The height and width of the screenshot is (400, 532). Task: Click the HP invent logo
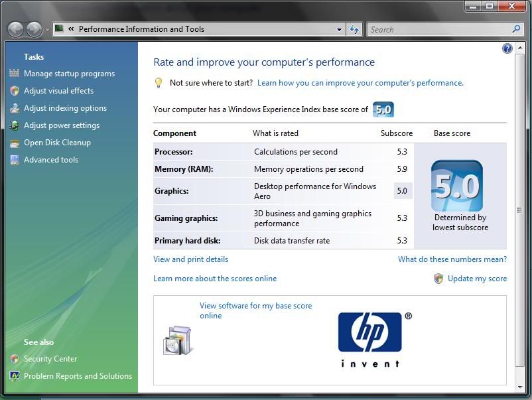(375, 340)
